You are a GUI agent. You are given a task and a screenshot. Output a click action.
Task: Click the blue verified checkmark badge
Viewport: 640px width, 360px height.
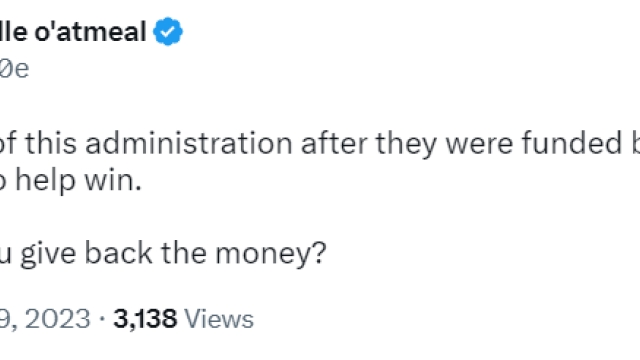[x=168, y=31]
